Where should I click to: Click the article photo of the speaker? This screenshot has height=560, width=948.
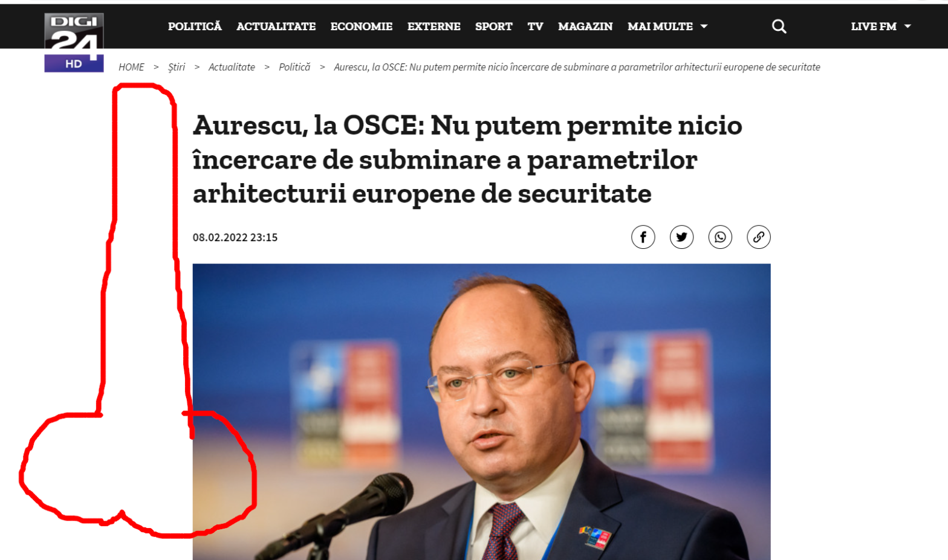(x=481, y=411)
